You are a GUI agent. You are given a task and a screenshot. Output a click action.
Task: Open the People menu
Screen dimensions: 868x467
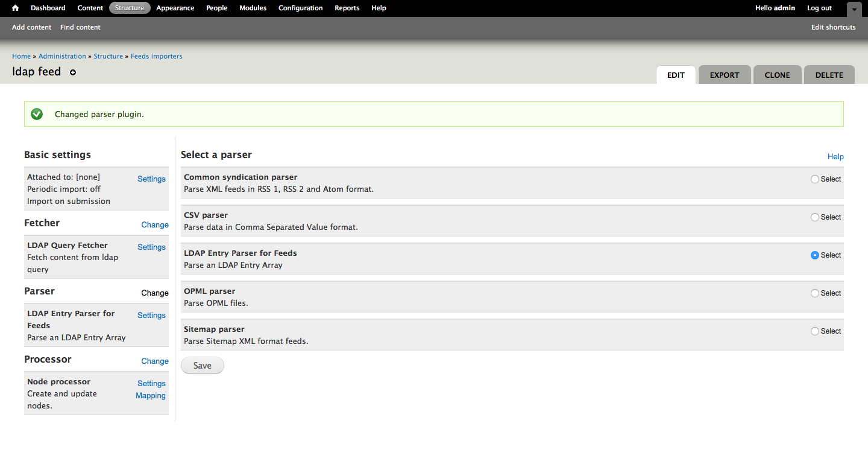point(217,8)
